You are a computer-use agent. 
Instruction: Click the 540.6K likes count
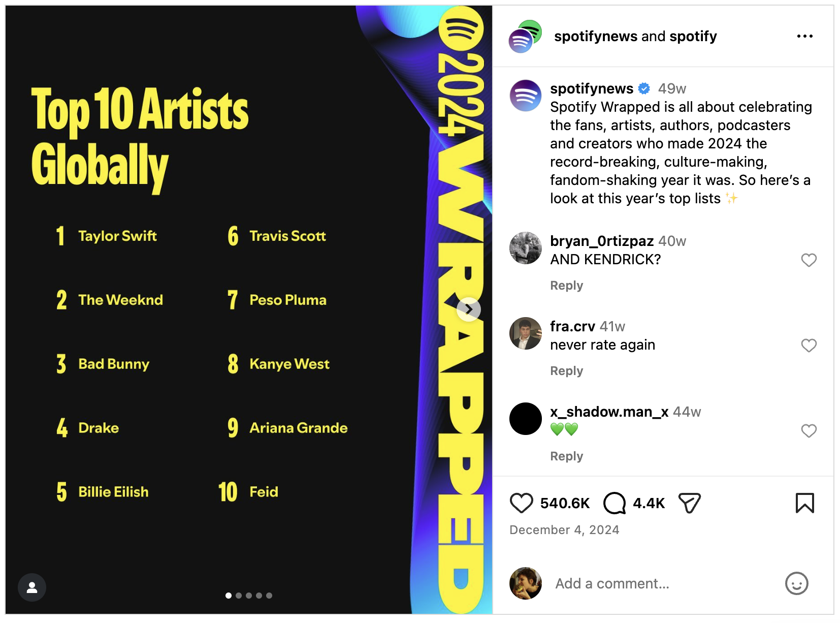565,503
